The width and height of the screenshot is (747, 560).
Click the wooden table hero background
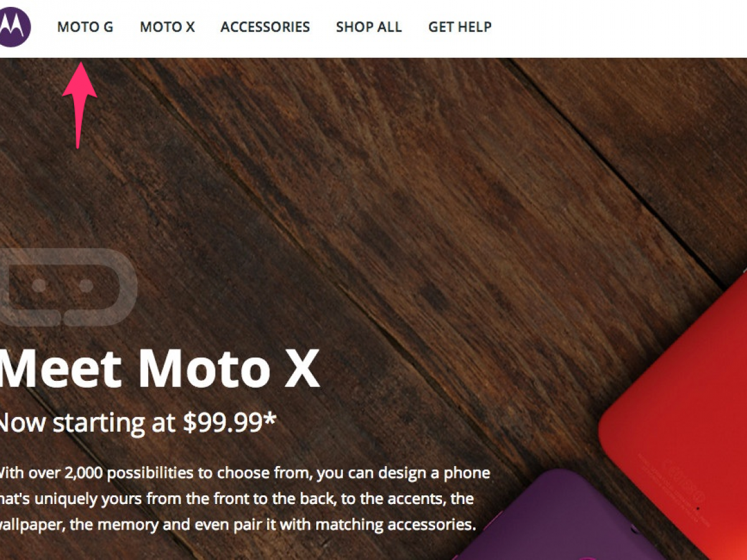pyautogui.click(x=374, y=187)
